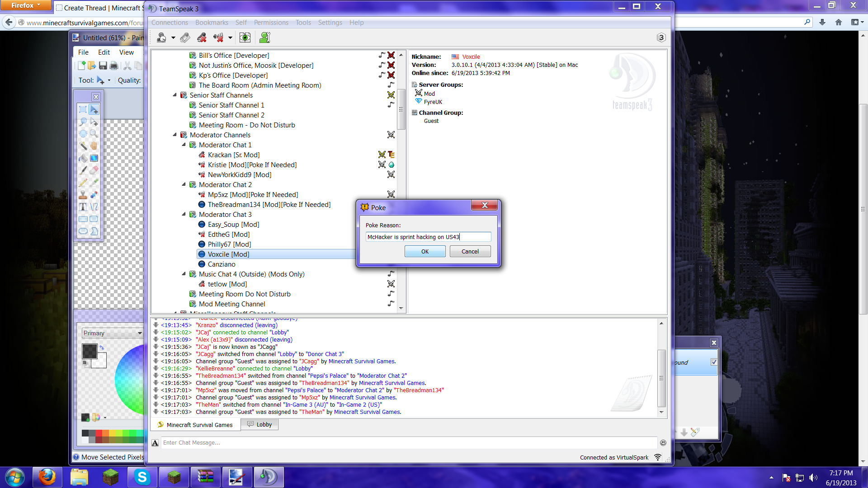Image resolution: width=868 pixels, height=488 pixels.
Task: Switch to Minecraft Survival Games chat tab
Action: click(195, 425)
